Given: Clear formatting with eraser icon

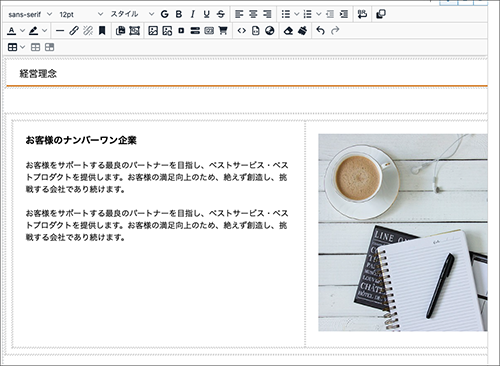Looking at the screenshot, I should tap(288, 31).
